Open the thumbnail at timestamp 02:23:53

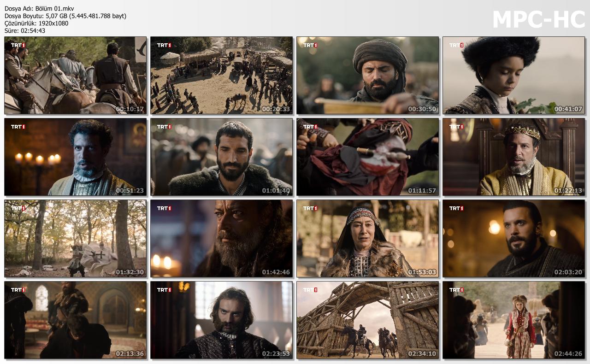pos(222,320)
